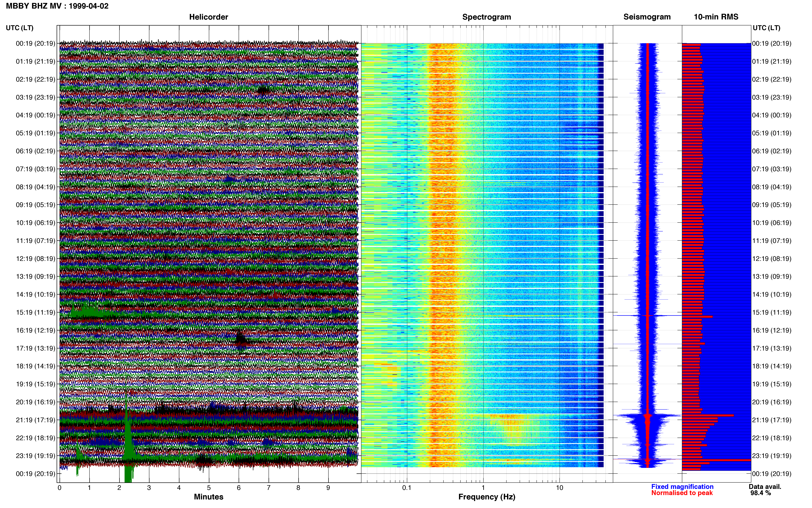
Task: Click the left 'UTC (LT)' axis label
Action: (x=19, y=28)
